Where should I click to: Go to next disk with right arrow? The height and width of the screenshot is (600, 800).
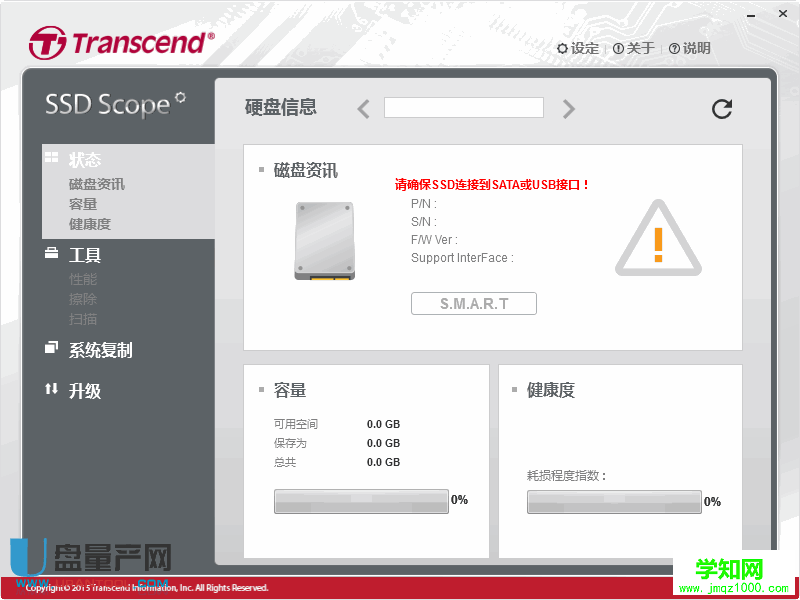tap(568, 109)
